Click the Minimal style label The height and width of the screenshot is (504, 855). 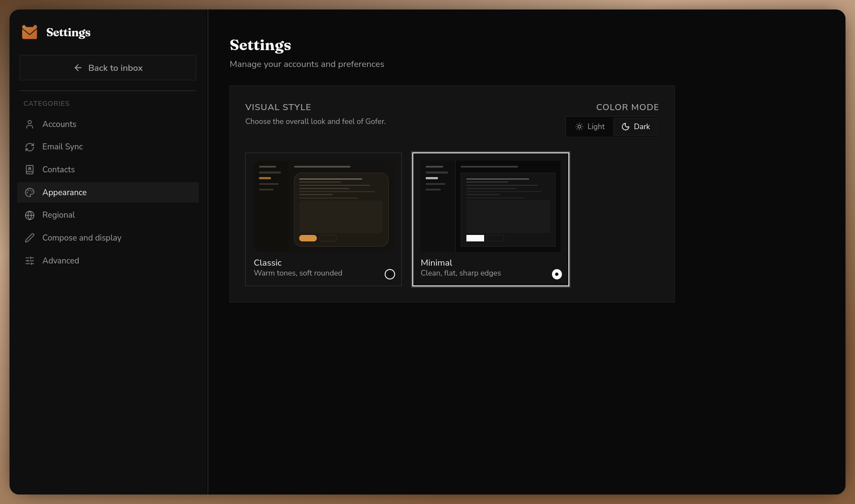tap(436, 263)
